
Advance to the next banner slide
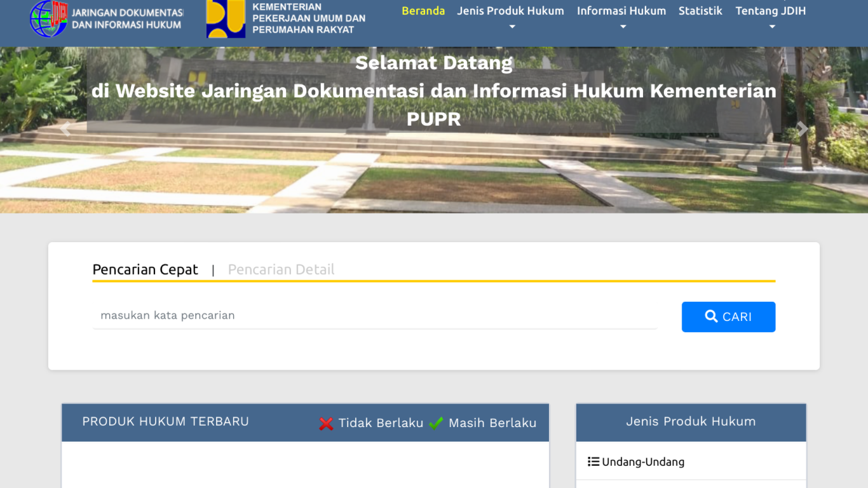[803, 130]
